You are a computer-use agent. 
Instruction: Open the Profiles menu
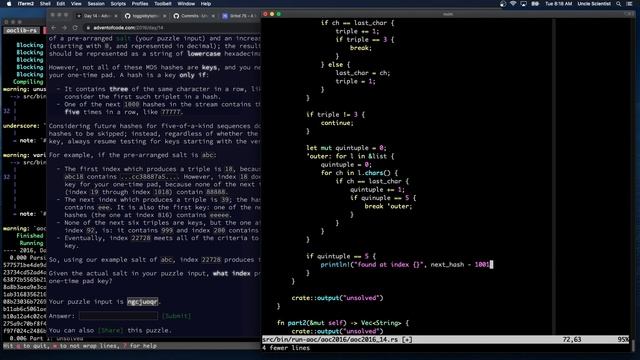(x=140, y=4)
